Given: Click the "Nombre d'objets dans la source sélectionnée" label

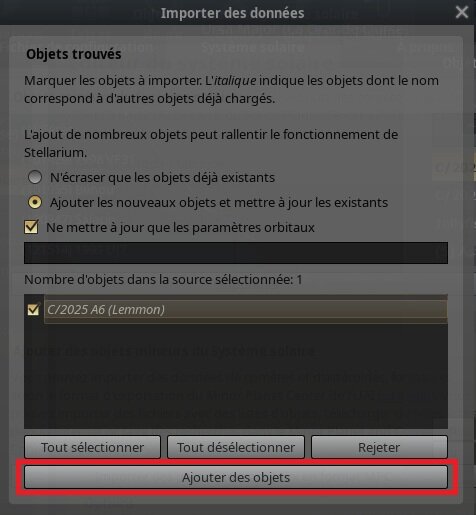Looking at the screenshot, I should click(159, 279).
